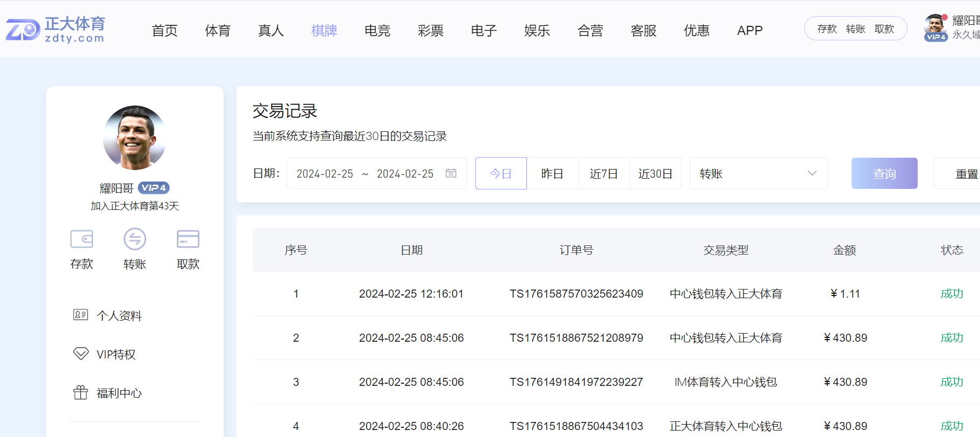Select the 近30日 date range option
This screenshot has height=437, width=980.
click(655, 173)
